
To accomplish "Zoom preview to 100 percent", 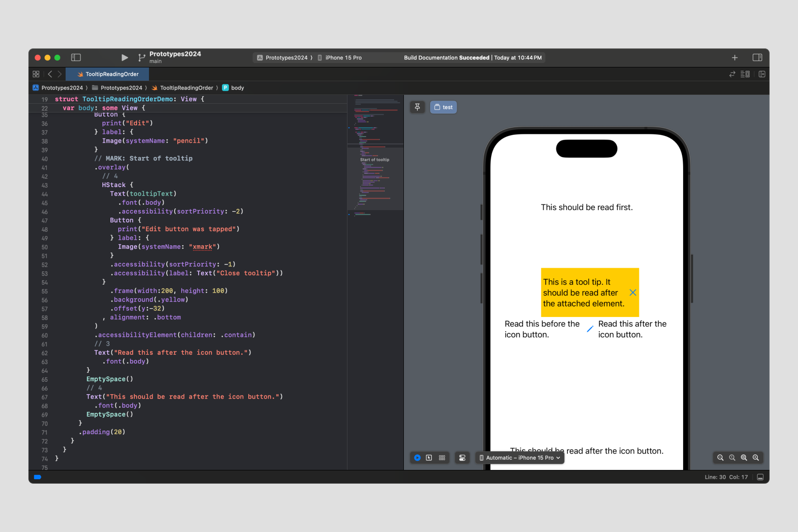I will (x=732, y=458).
